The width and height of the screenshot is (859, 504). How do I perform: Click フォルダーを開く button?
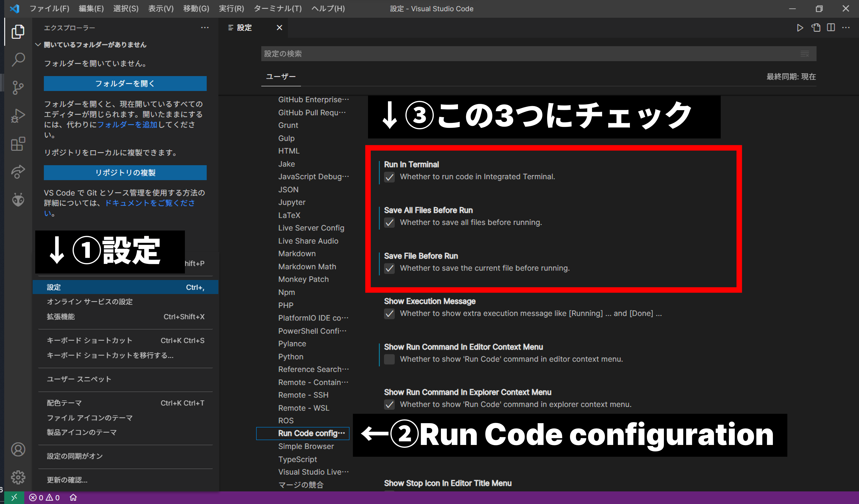coord(125,83)
